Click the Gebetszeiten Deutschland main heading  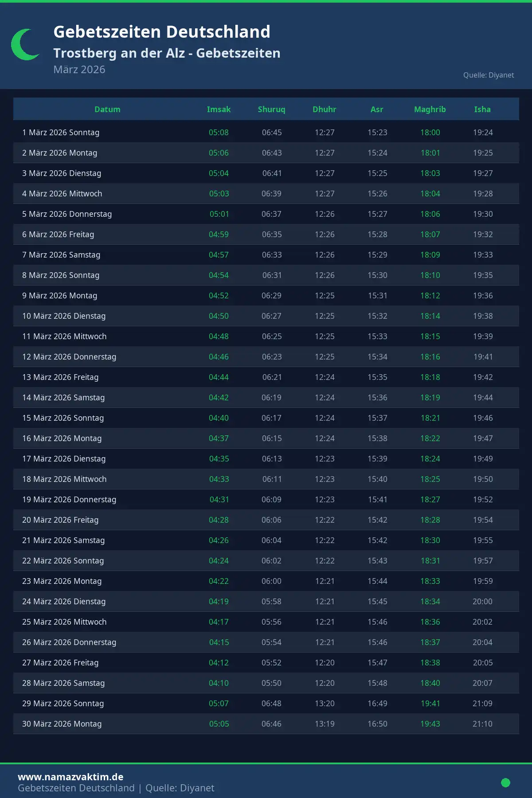click(x=162, y=32)
